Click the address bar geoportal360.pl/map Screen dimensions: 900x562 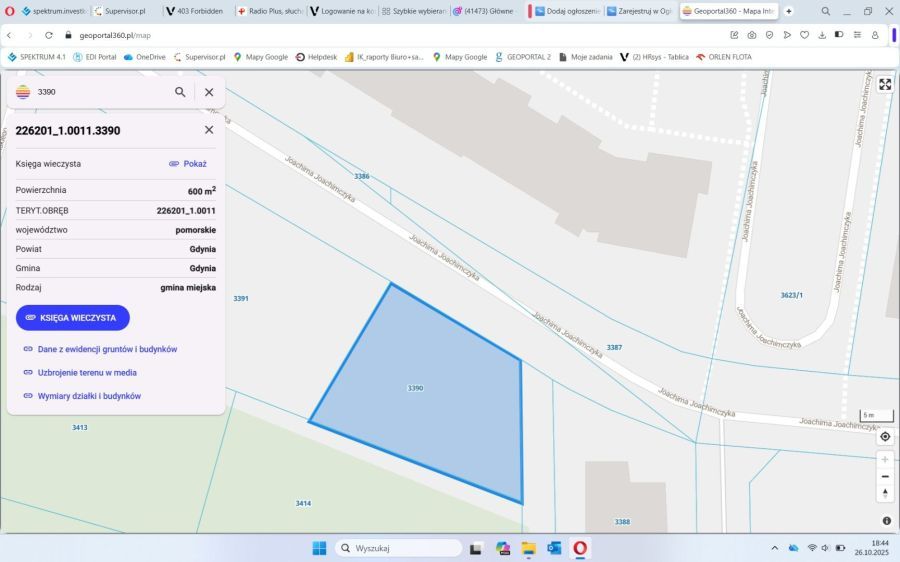point(115,35)
